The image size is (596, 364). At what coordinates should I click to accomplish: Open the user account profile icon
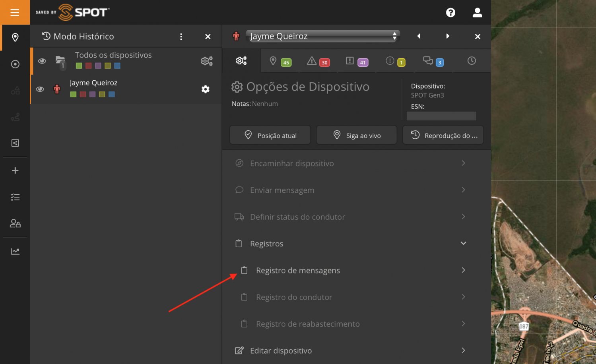pyautogui.click(x=477, y=13)
